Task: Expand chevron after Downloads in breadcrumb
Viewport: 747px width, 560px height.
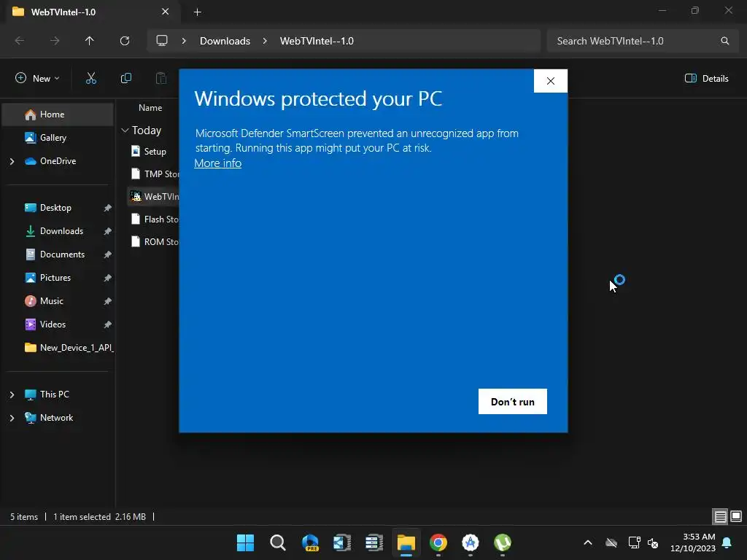Action: tap(265, 41)
